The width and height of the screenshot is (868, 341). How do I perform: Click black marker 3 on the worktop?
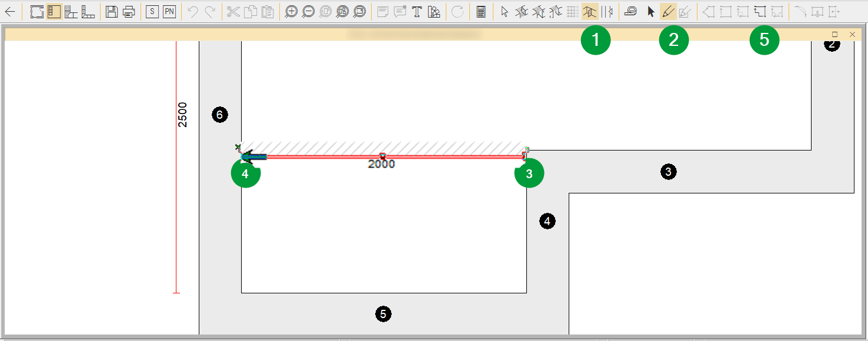tap(667, 172)
